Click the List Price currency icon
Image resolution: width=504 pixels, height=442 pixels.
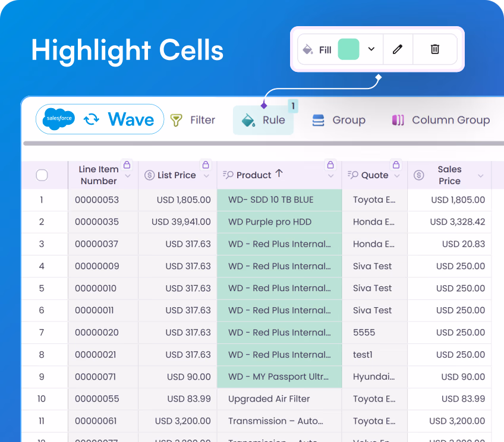149,175
